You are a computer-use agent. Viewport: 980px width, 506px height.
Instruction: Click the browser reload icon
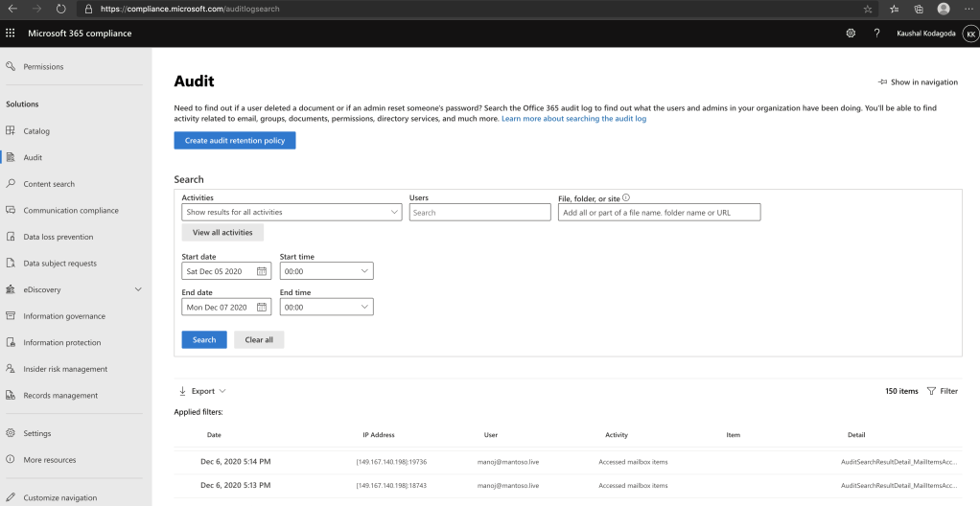pyautogui.click(x=60, y=9)
